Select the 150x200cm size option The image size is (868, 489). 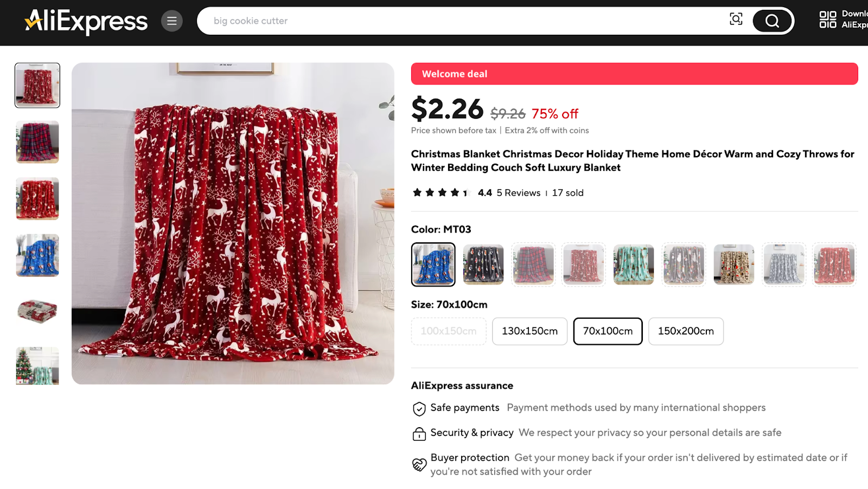coord(685,331)
